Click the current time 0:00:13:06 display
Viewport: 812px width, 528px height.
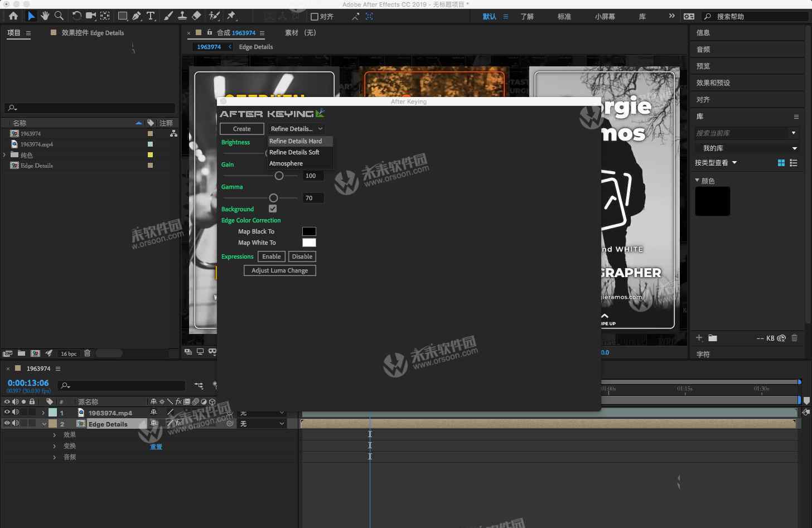[x=28, y=383]
